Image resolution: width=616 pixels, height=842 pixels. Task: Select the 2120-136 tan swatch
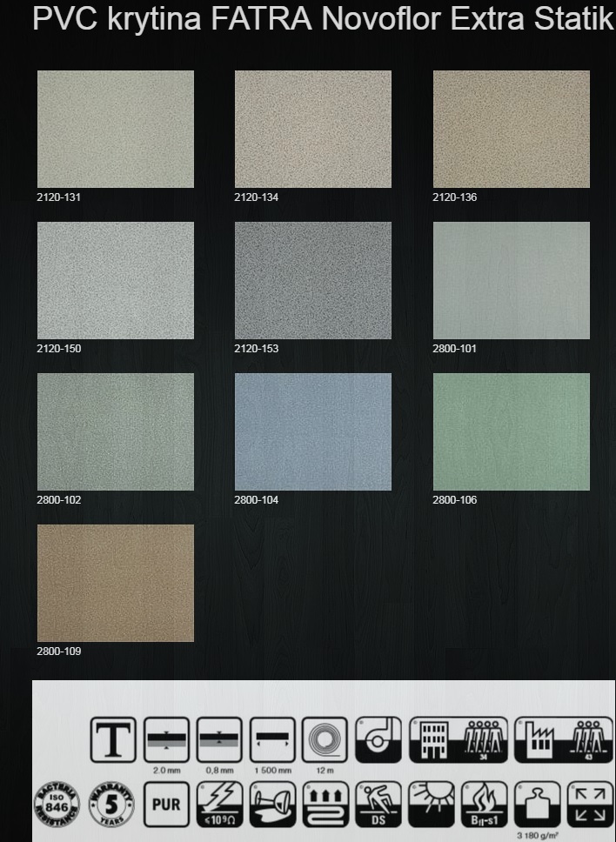click(512, 129)
